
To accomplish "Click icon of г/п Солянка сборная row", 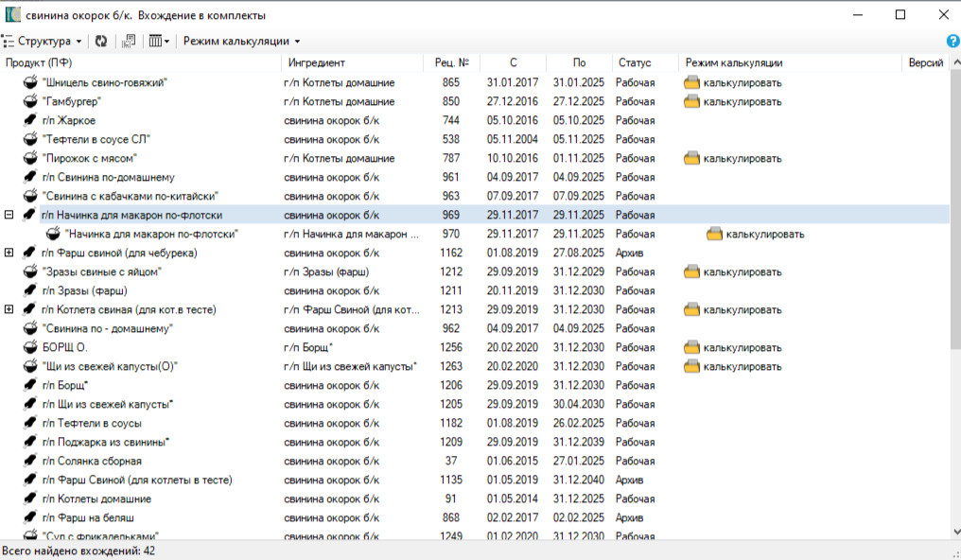I will coord(30,461).
